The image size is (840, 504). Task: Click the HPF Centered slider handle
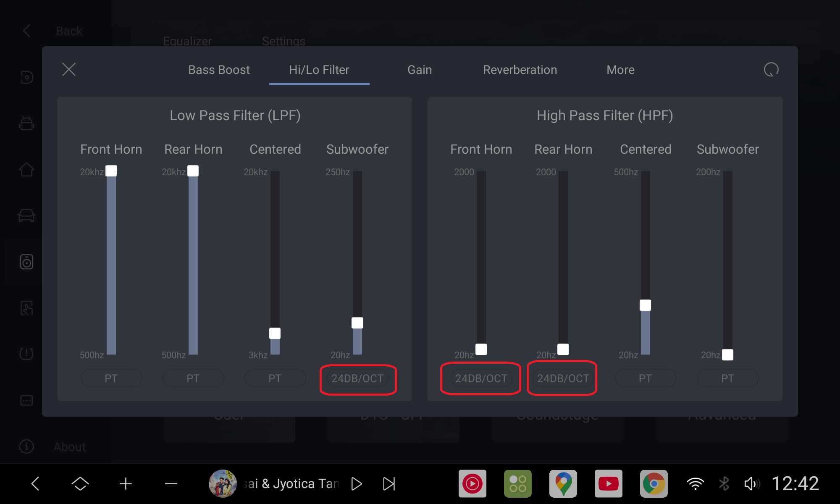pos(645,305)
